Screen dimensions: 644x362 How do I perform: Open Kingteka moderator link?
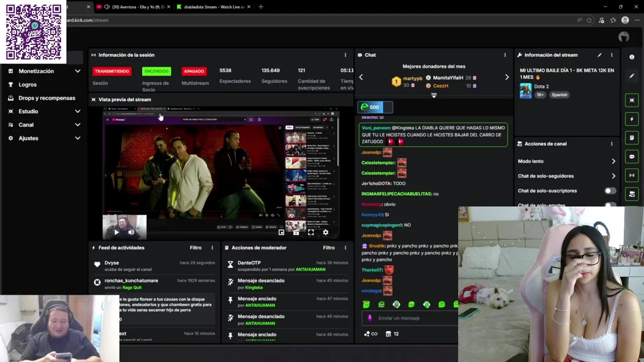(254, 288)
